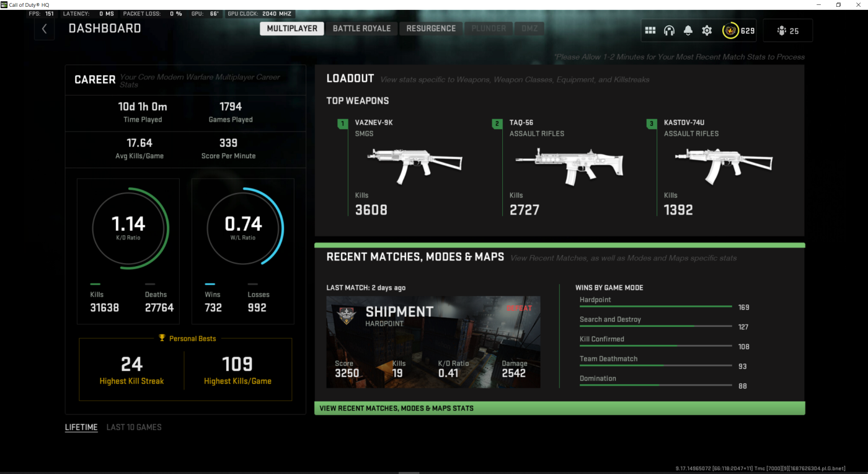The height and width of the screenshot is (474, 868).
Task: Open the social panel showing 25
Action: [787, 30]
